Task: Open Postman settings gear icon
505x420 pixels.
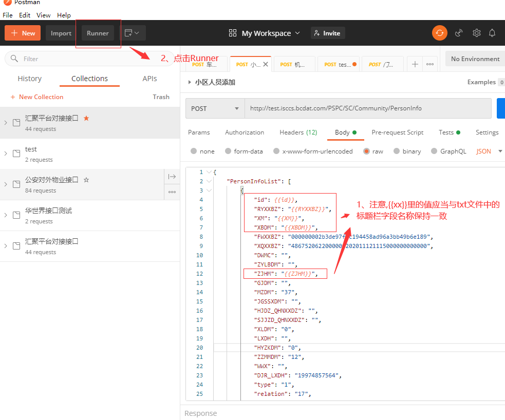Action: coord(476,33)
